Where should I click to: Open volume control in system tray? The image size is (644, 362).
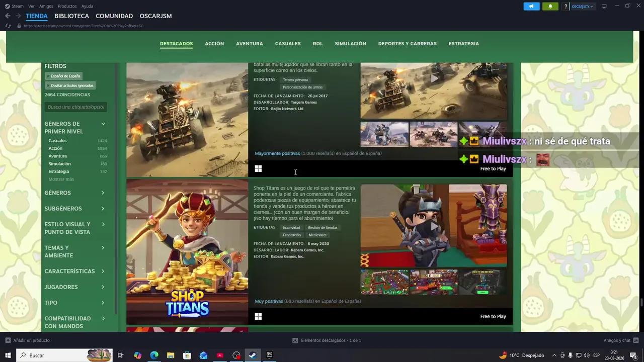(x=587, y=355)
